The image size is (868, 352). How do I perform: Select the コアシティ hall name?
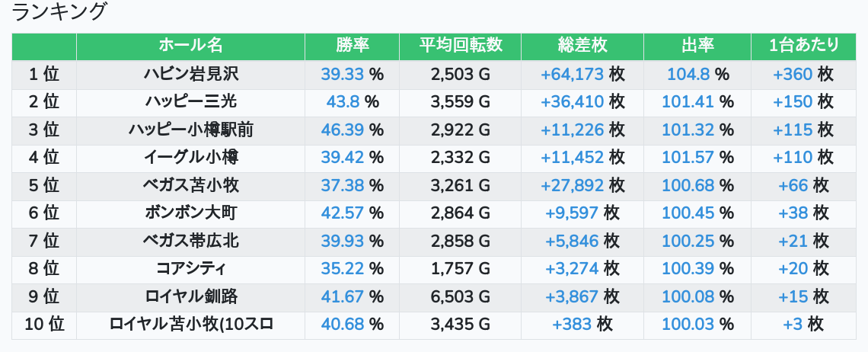pyautogui.click(x=190, y=268)
